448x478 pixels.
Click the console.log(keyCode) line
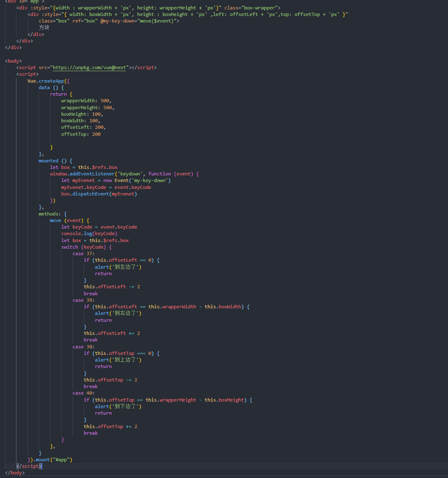[89, 234]
